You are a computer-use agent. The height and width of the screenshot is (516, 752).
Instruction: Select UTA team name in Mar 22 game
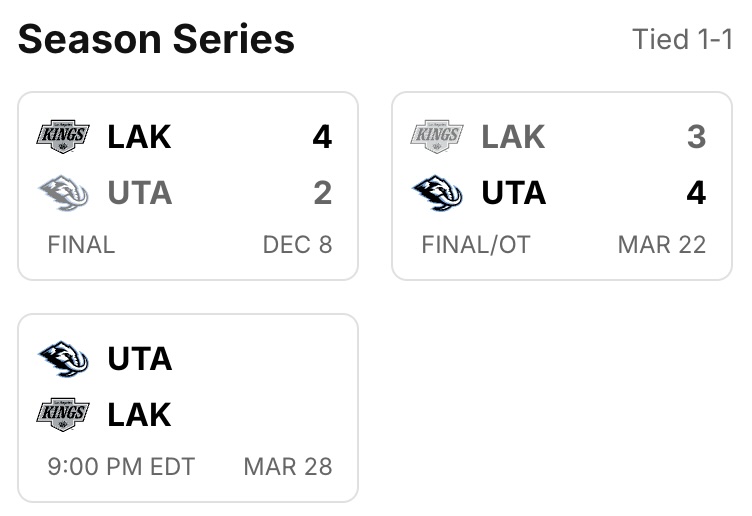coord(513,193)
